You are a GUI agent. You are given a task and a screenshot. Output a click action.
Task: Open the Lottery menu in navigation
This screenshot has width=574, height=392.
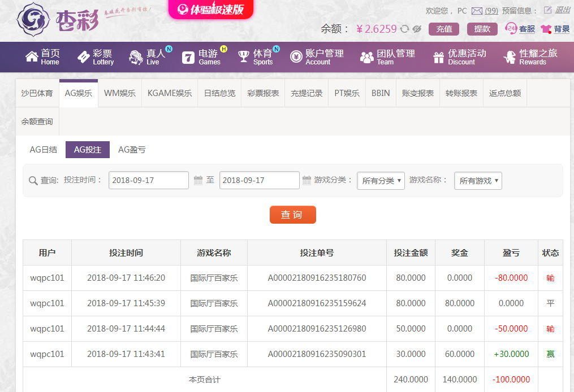point(96,57)
